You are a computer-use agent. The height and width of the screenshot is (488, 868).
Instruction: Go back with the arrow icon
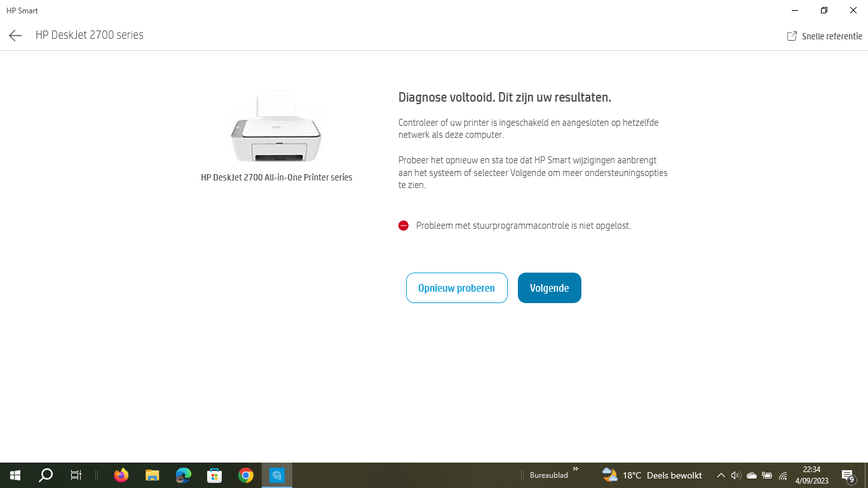[15, 36]
